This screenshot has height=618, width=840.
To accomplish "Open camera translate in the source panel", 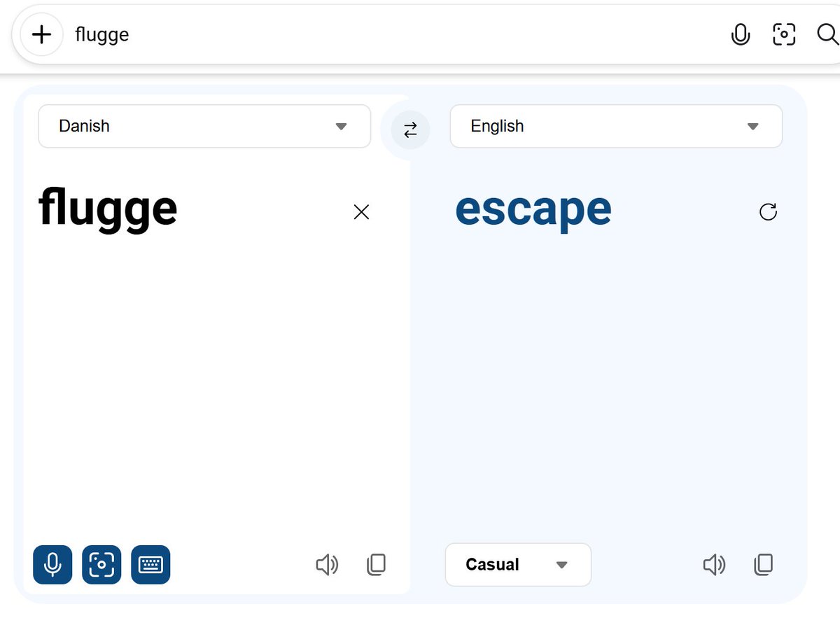I will coord(101,564).
